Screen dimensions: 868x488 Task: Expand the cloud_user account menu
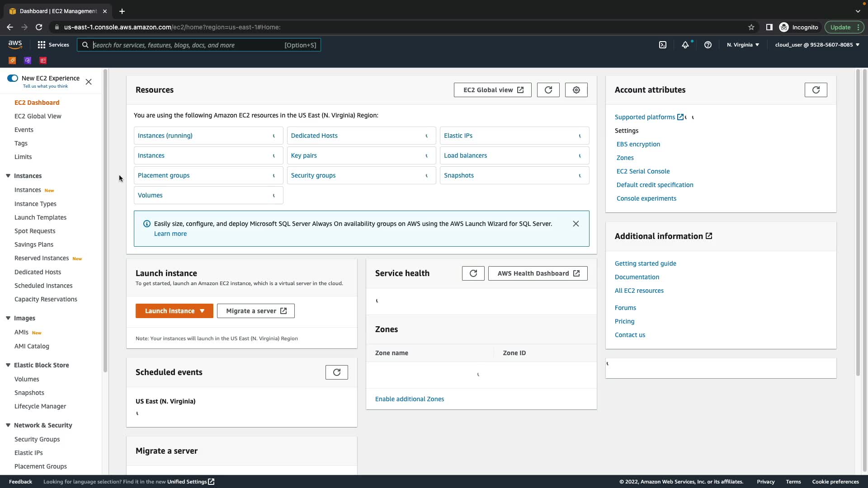coord(817,45)
